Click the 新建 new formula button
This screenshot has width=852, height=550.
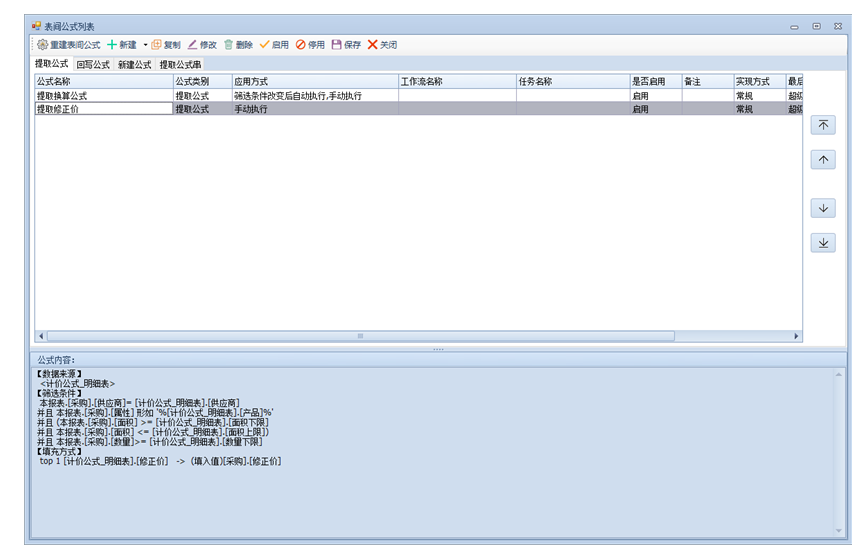[122, 45]
